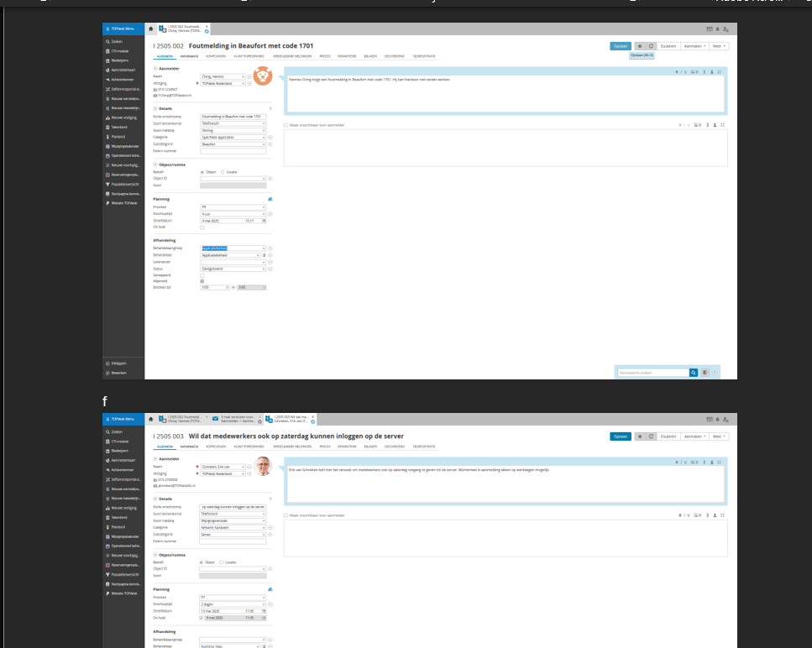812x648 pixels.
Task: Open Zoeken in the upper TOPdesk sidebar
Action: tap(115, 41)
